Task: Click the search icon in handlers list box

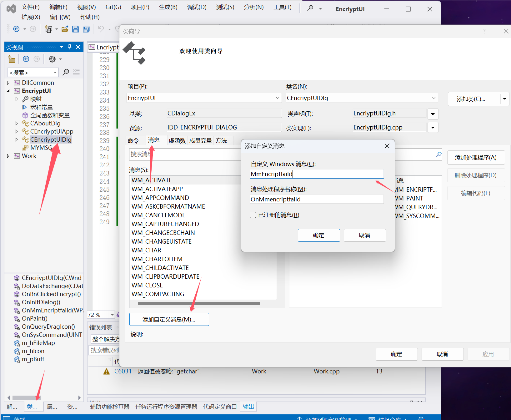Action: [x=439, y=154]
